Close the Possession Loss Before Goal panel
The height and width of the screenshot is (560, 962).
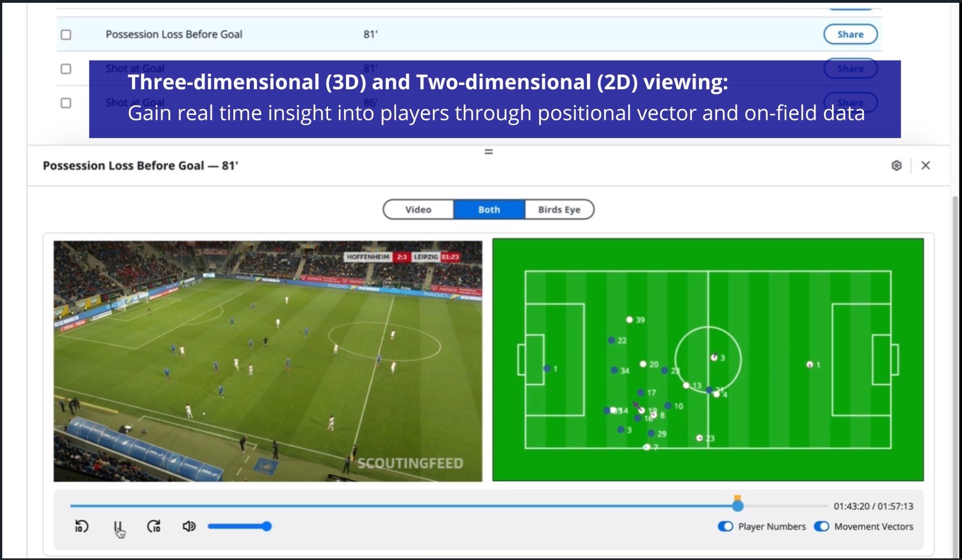coord(926,166)
